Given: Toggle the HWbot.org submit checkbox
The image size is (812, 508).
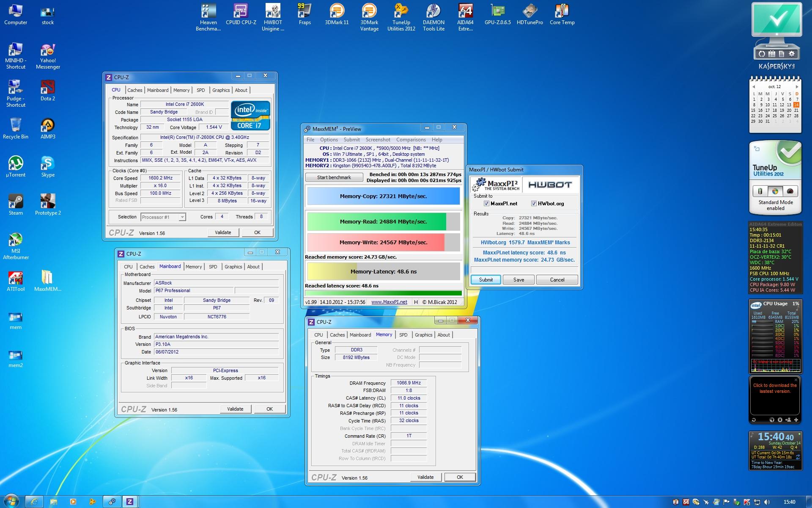Looking at the screenshot, I should [534, 204].
